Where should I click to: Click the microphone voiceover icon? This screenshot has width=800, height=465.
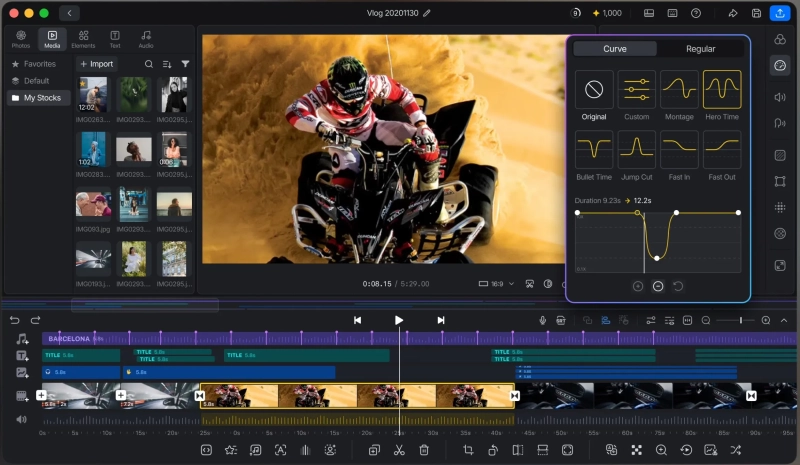tap(542, 320)
